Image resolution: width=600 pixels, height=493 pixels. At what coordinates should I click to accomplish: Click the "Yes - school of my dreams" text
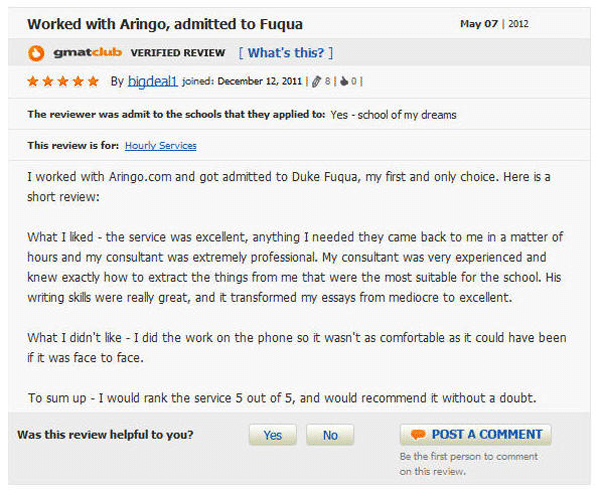click(x=395, y=115)
